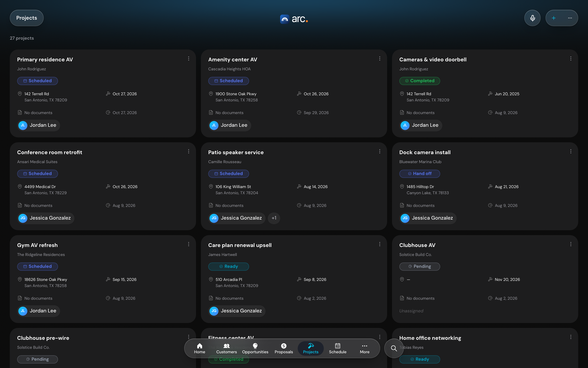Open the More menu in bottom navigation
588x368 pixels.
(364, 349)
